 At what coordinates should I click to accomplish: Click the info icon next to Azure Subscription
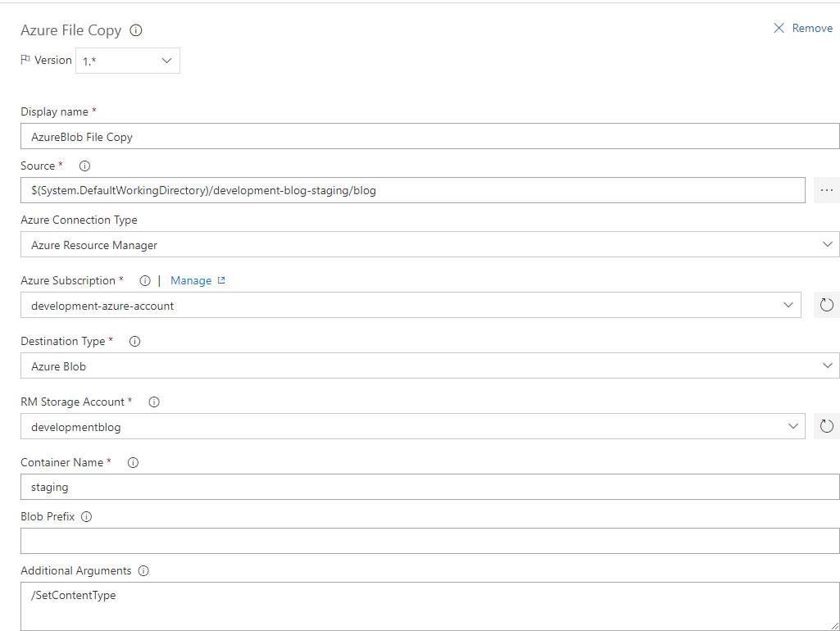(145, 280)
